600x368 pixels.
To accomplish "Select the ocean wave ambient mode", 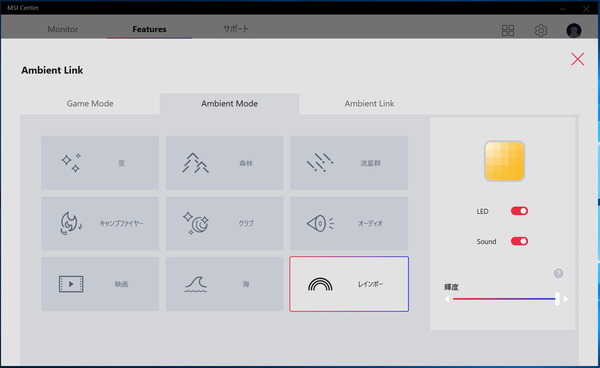I will coord(225,284).
